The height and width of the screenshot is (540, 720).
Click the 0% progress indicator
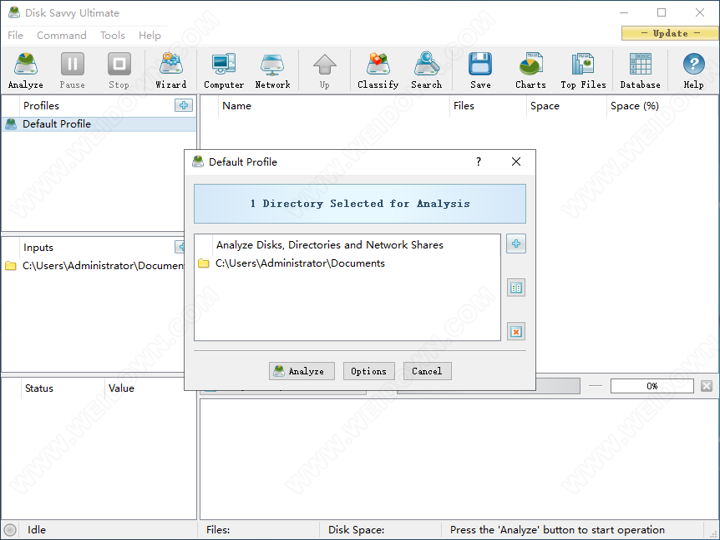click(x=652, y=386)
